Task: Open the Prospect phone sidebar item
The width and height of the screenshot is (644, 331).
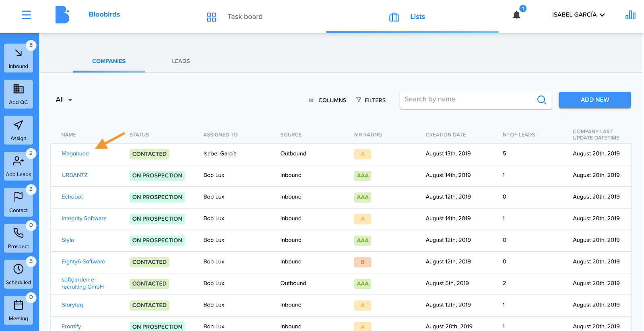Action: pos(19,238)
